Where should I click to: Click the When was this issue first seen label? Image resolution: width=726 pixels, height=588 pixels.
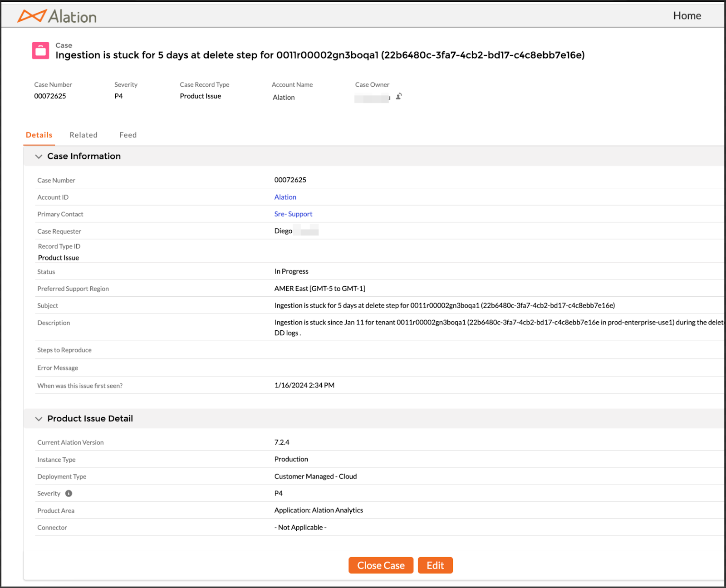tap(80, 386)
